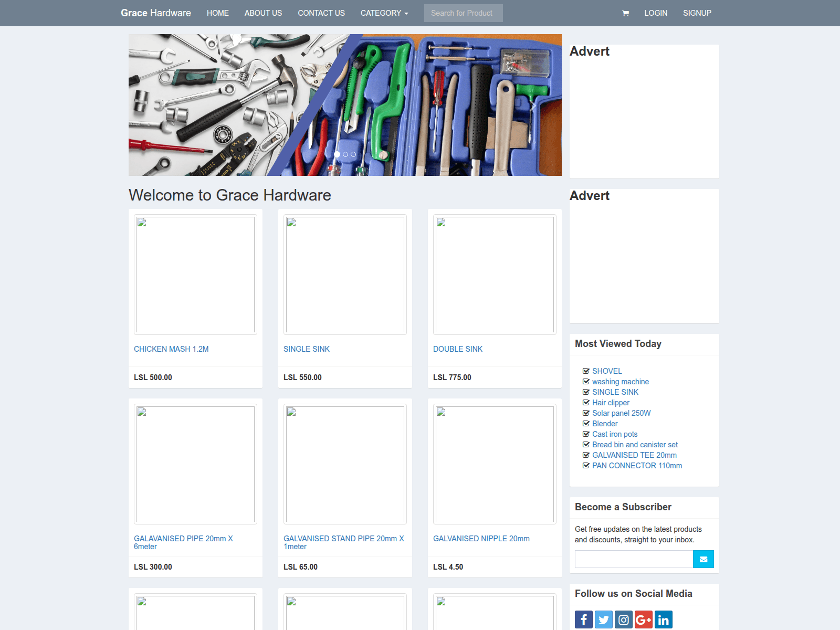840x630 pixels.
Task: Click the checkmark beside SHOVEL
Action: 586,371
